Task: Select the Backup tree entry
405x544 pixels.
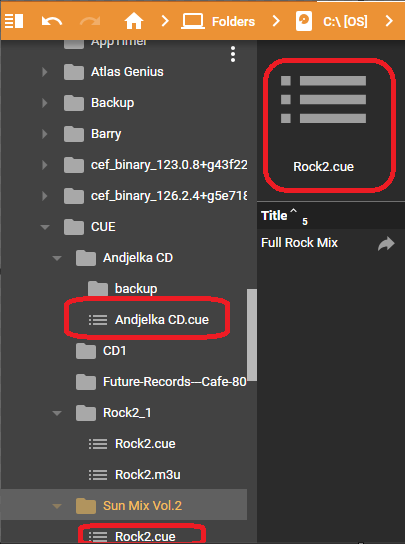Action: tap(112, 103)
